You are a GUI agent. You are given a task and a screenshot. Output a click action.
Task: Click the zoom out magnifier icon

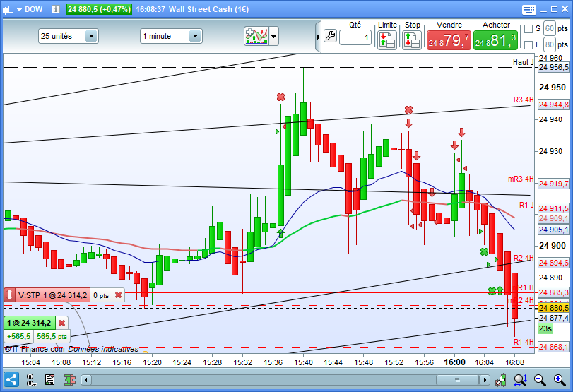tap(540, 380)
